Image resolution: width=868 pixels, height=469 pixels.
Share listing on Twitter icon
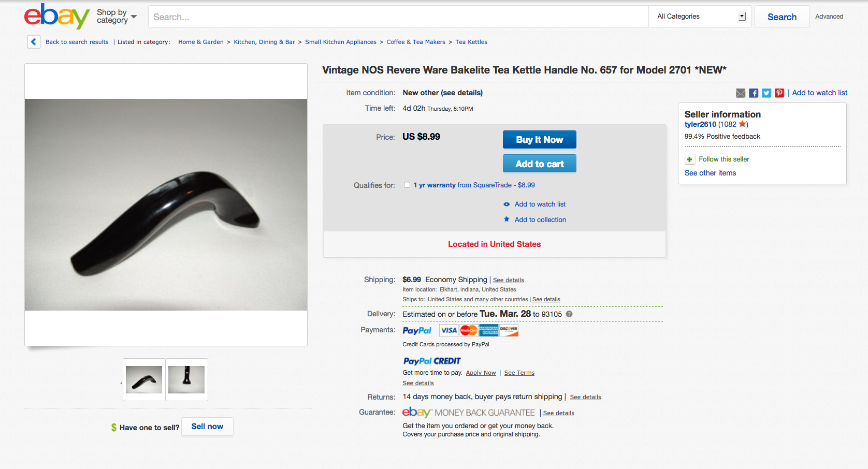pos(766,93)
